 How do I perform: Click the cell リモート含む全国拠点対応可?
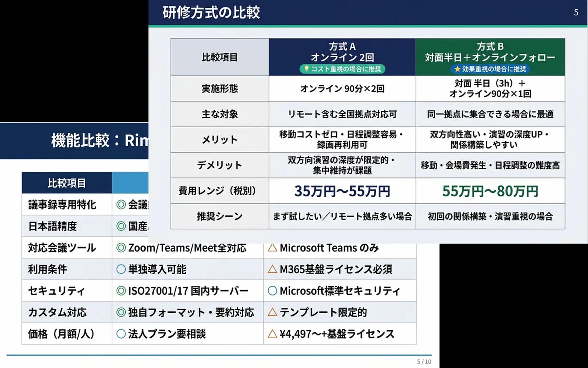click(342, 114)
